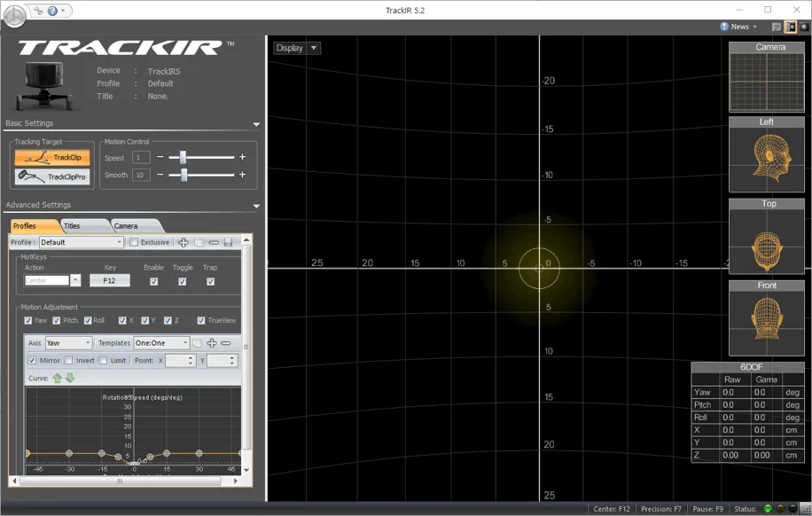Open the News dropdown arrow
The height and width of the screenshot is (516, 812).
coord(755,27)
